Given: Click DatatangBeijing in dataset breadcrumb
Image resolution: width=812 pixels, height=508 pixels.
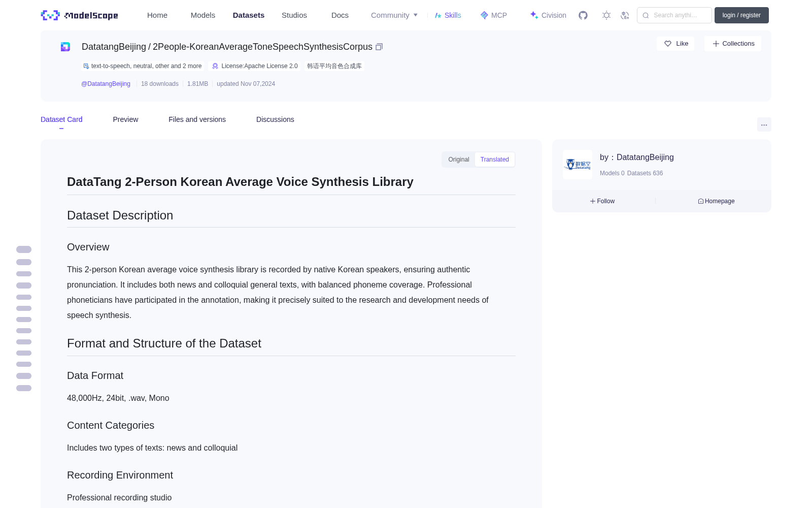Looking at the screenshot, I should click(x=114, y=47).
